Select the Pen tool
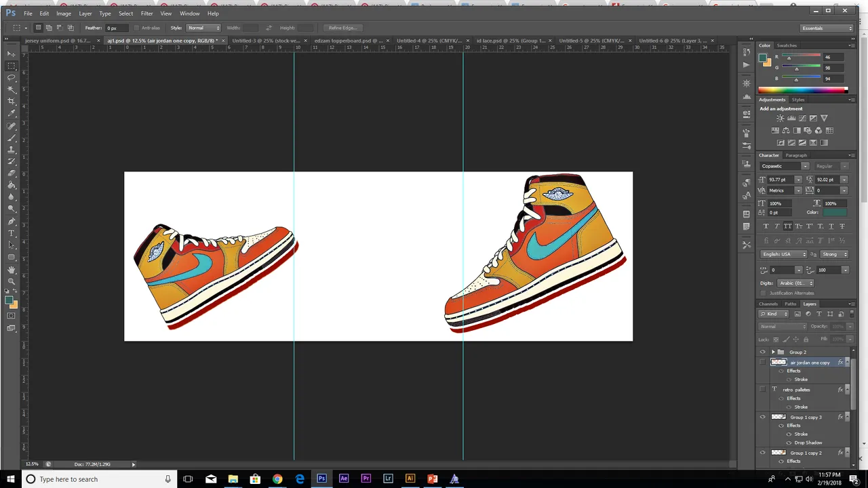This screenshot has height=488, width=868. (12, 222)
